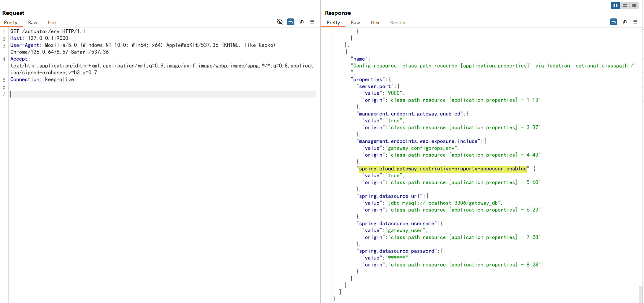Viewport: 644px width, 303px height.
Task: Select the side-by-side split layout icon
Action: click(x=615, y=5)
